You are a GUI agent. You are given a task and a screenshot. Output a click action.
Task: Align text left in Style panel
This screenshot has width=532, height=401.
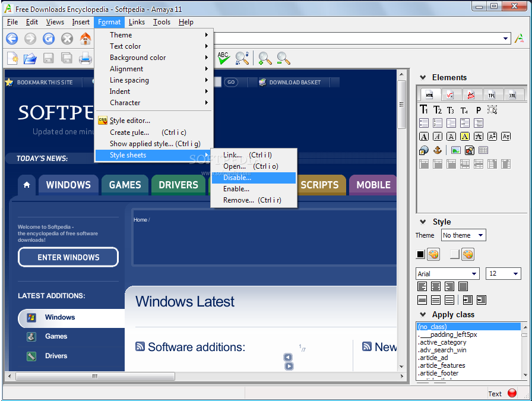(422, 286)
